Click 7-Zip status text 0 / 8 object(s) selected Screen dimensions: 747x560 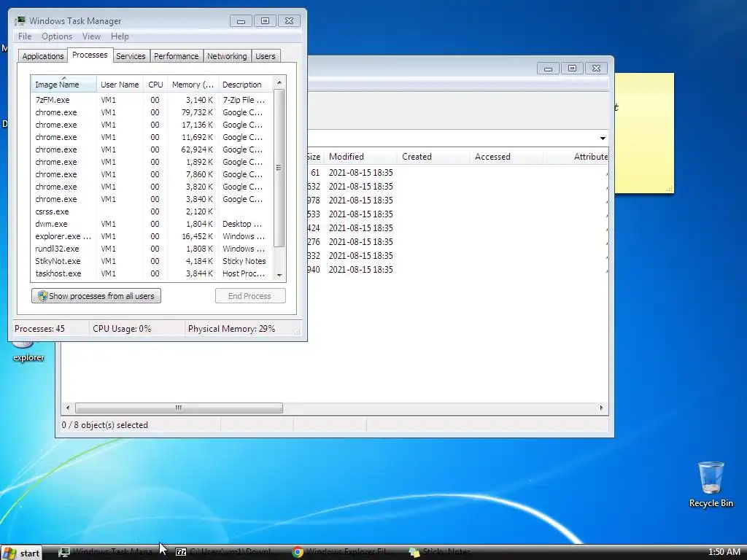[x=105, y=425]
